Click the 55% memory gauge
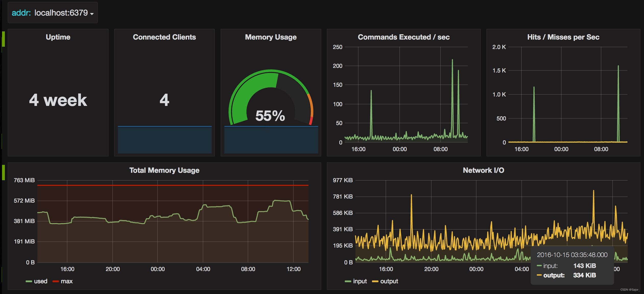 point(270,115)
